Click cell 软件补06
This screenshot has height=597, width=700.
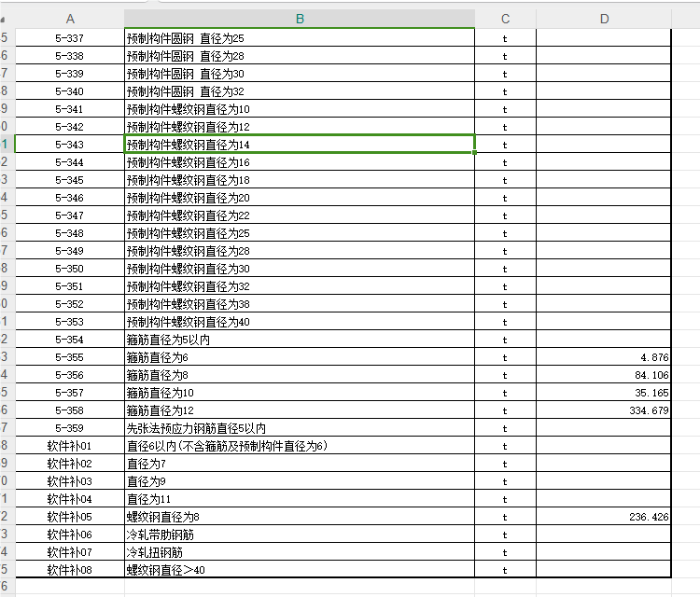(x=70, y=535)
